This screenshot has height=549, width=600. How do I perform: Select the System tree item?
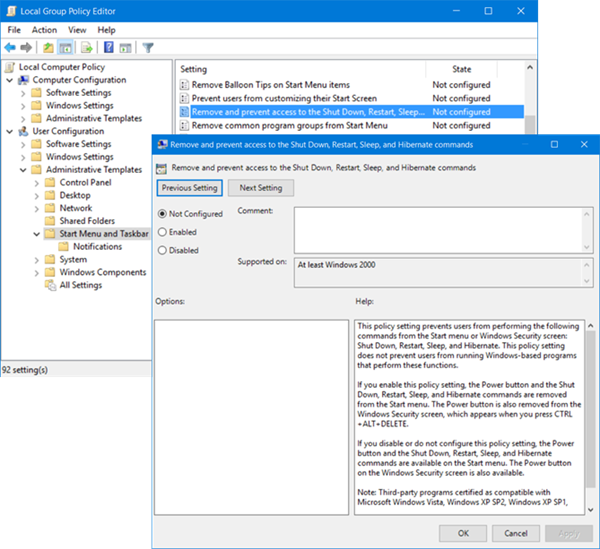[73, 260]
